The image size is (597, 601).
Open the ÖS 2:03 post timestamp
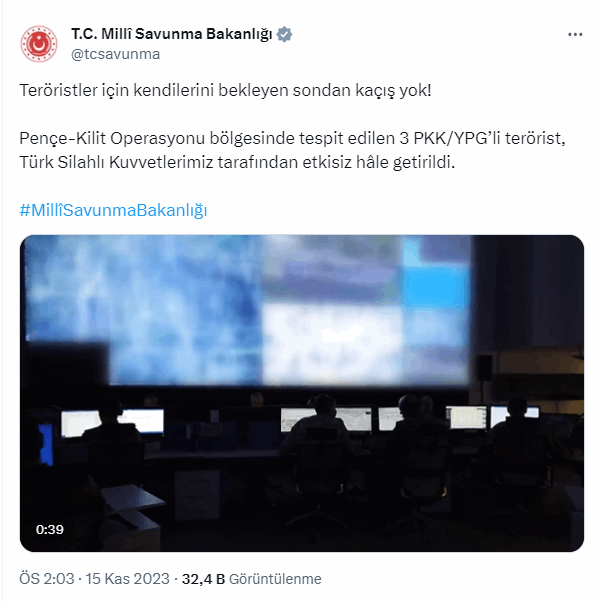click(x=47, y=578)
